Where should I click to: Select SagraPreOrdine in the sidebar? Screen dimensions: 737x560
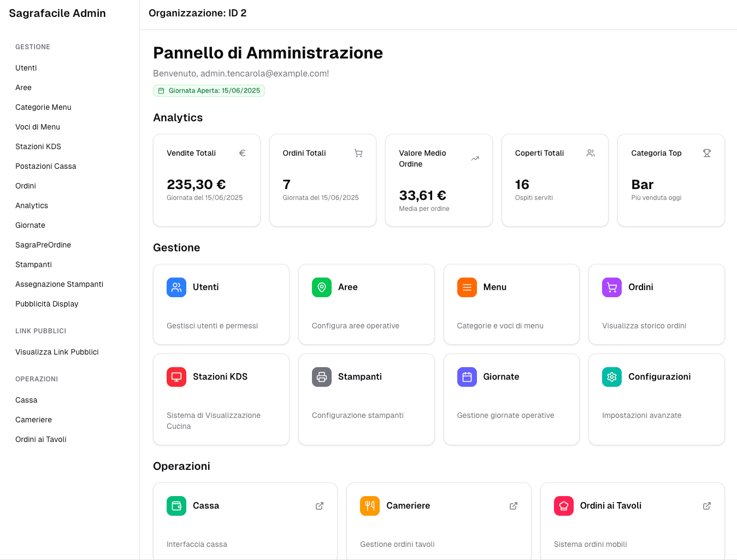pyautogui.click(x=43, y=245)
